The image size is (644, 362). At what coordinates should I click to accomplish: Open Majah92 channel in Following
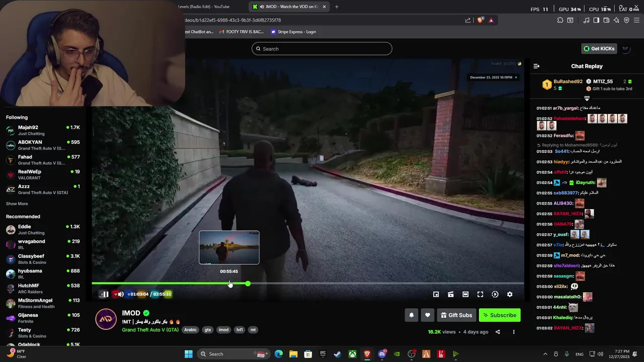(x=43, y=130)
